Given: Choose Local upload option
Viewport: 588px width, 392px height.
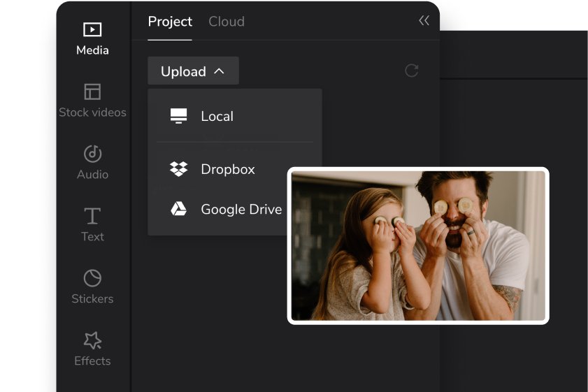Looking at the screenshot, I should pyautogui.click(x=235, y=116).
